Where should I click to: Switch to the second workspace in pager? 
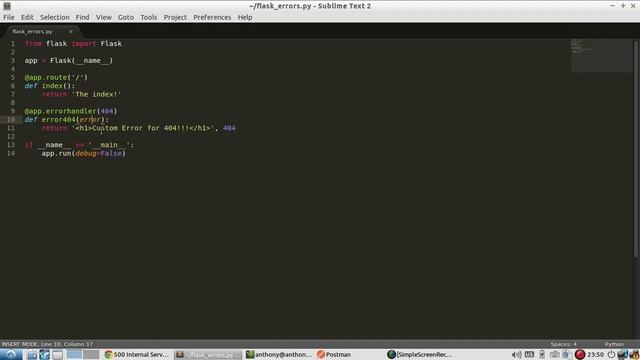(91, 355)
